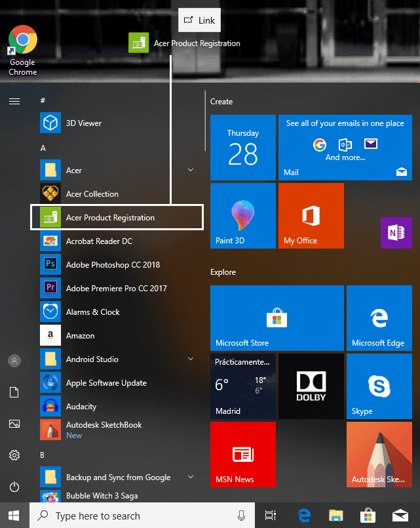This screenshot has width=420, height=528.
Task: Open Apple Software Update icon
Action: [50, 382]
